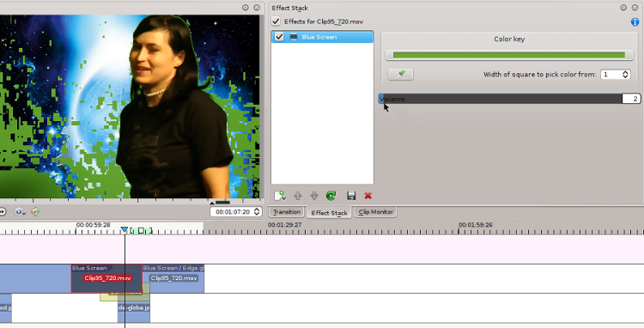Screen dimensions: 644x328
Task: Pick color with eyedropper button
Action: coord(400,75)
